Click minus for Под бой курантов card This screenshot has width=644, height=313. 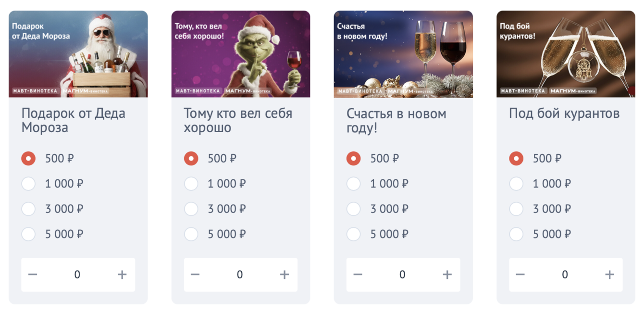[x=520, y=275]
